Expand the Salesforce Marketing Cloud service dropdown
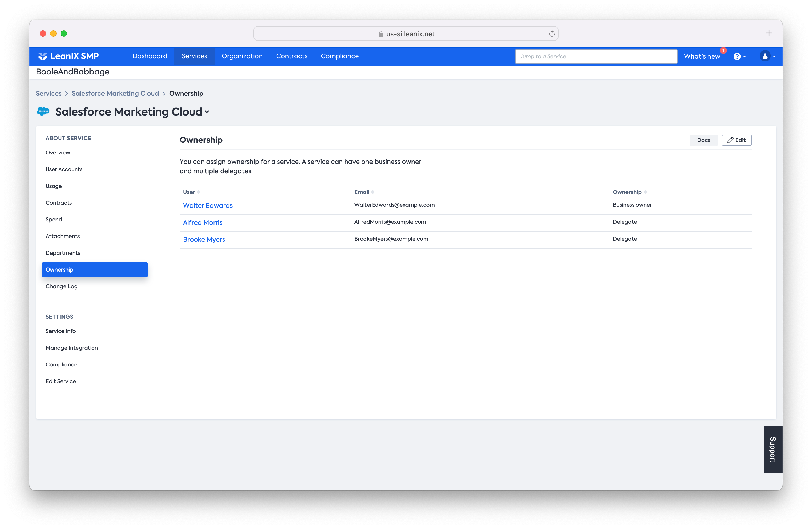This screenshot has height=529, width=812. click(207, 112)
